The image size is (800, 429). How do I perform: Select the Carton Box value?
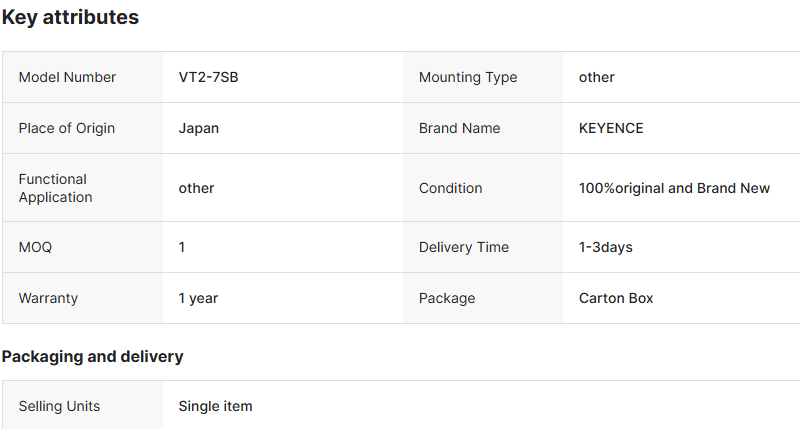pos(616,298)
